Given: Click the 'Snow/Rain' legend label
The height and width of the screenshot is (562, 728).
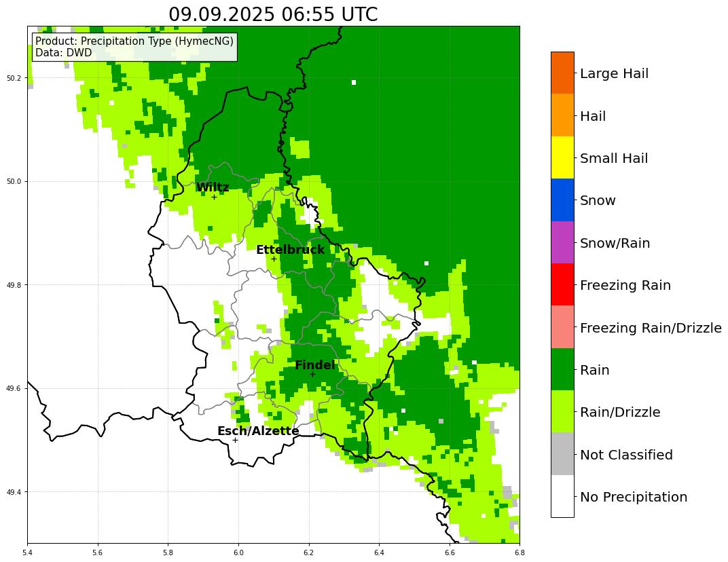Looking at the screenshot, I should pos(615,243).
